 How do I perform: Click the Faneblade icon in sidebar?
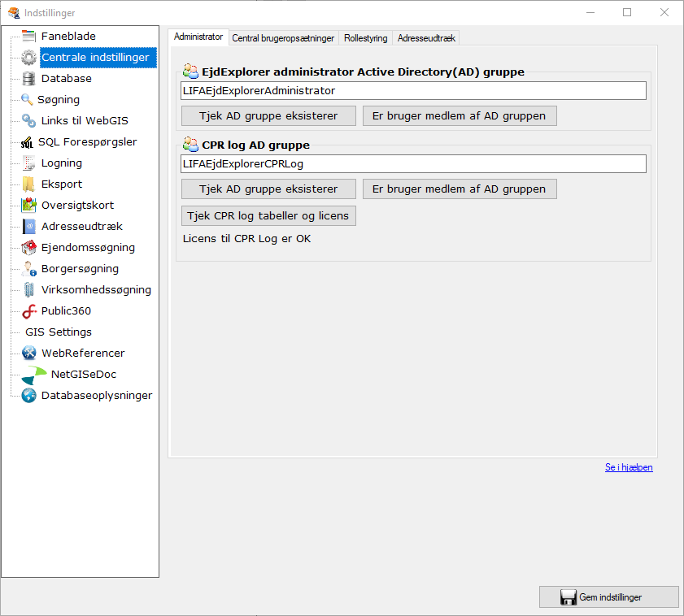click(x=29, y=37)
